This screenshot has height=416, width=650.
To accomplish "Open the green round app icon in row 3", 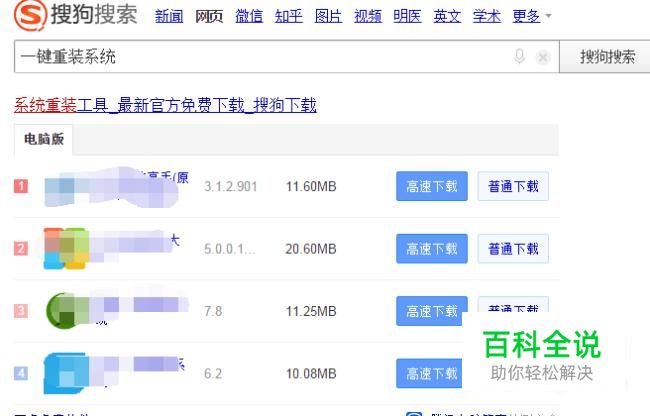I will 67,311.
